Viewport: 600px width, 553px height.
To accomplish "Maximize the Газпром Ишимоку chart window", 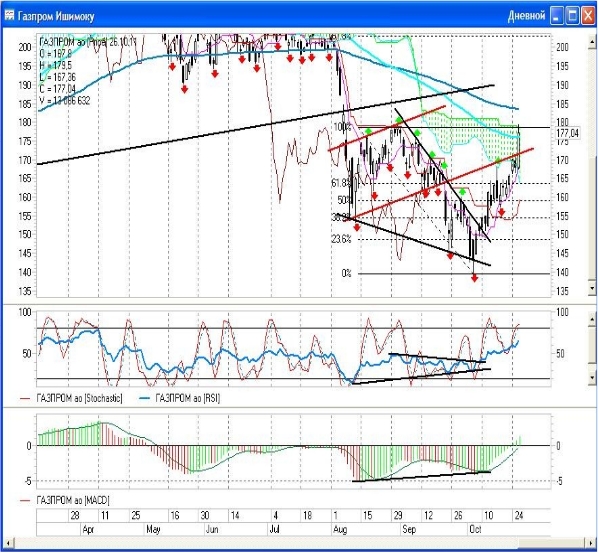I will pos(572,16).
